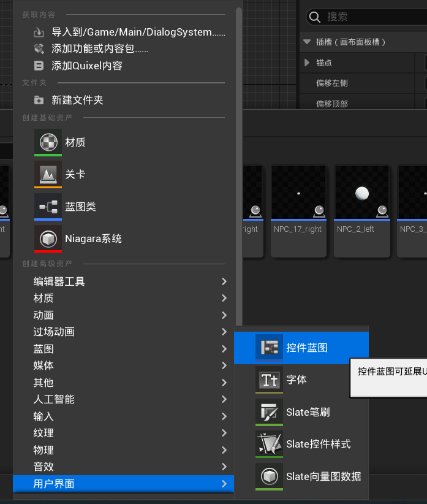The width and height of the screenshot is (427, 504).
Task: Expand the 蓝图 submenu arrow
Action: point(224,349)
